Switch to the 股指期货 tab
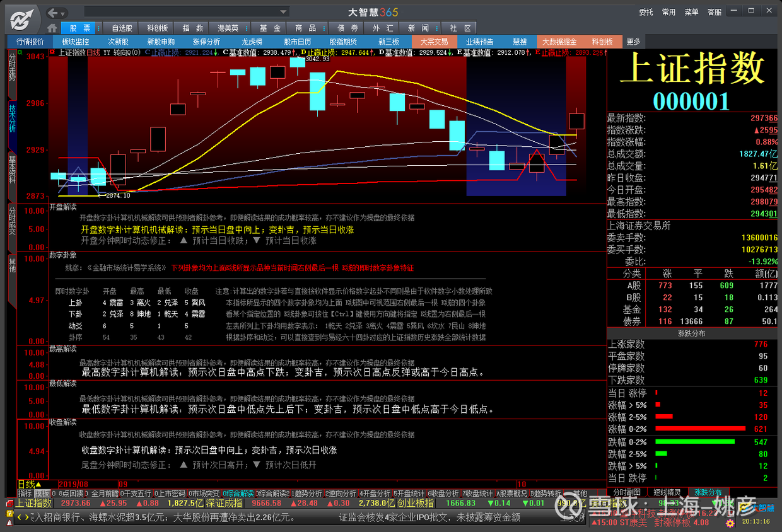The image size is (782, 532). 342,42
